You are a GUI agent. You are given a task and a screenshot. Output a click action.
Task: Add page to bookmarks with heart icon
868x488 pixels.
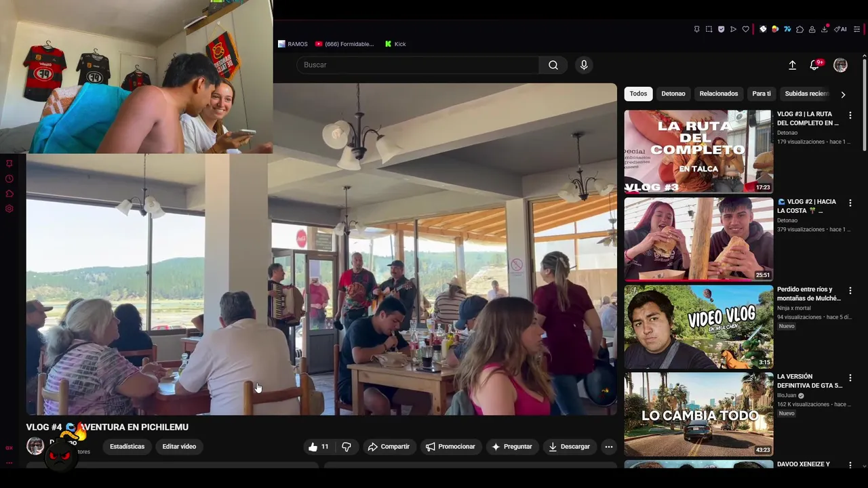pos(745,29)
